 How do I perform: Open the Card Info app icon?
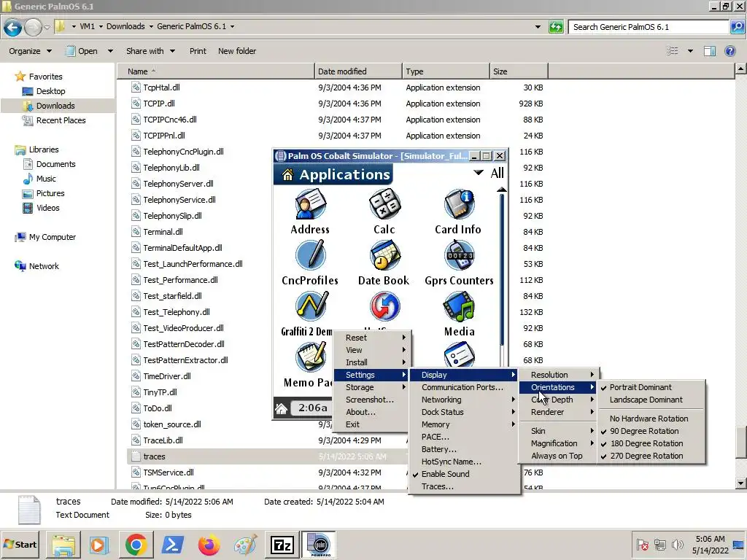pos(459,205)
